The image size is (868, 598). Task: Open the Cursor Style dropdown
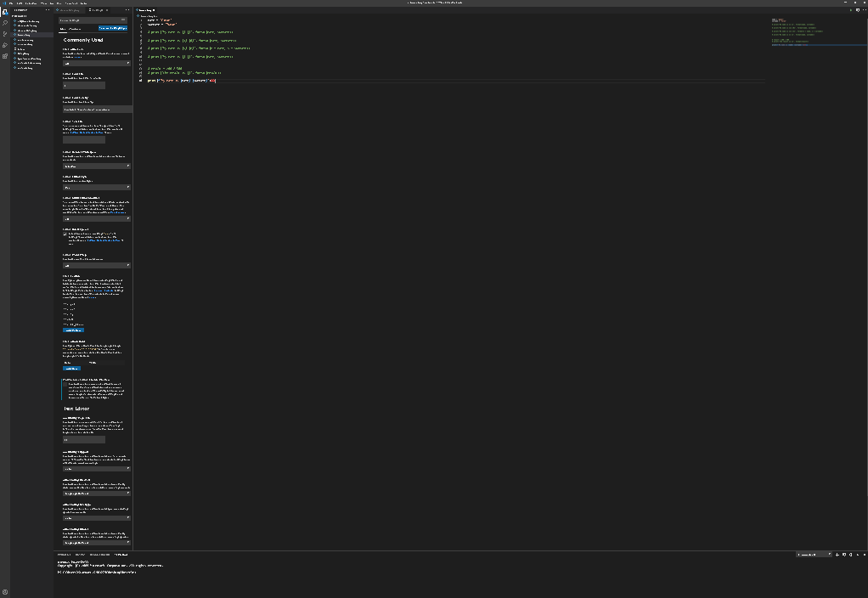[x=96, y=187]
